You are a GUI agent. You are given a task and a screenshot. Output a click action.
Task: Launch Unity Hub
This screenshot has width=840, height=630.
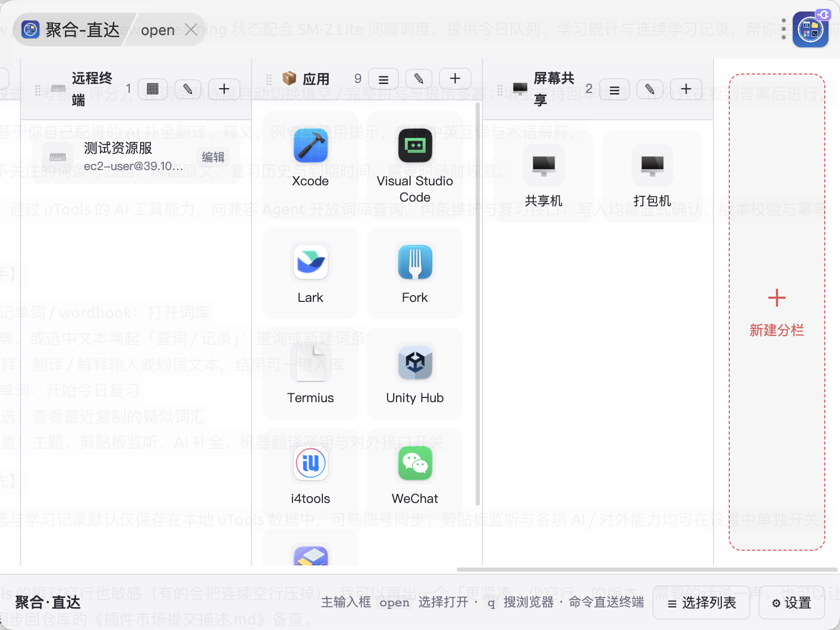pos(415,374)
